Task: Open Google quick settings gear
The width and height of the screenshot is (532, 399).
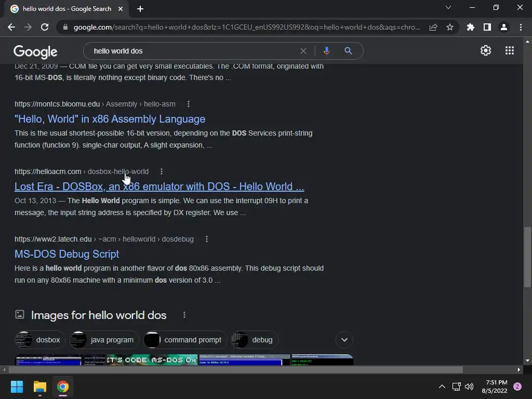Action: pyautogui.click(x=486, y=50)
